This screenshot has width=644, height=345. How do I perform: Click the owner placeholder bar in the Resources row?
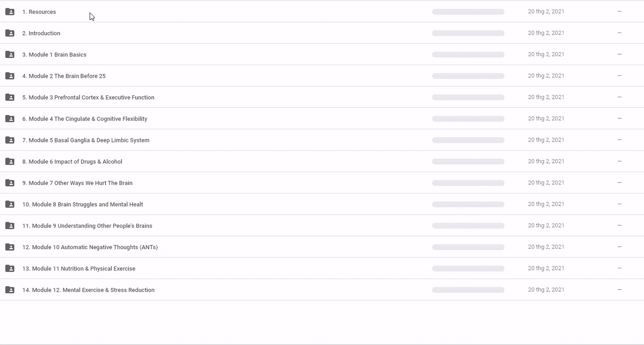[x=468, y=11]
